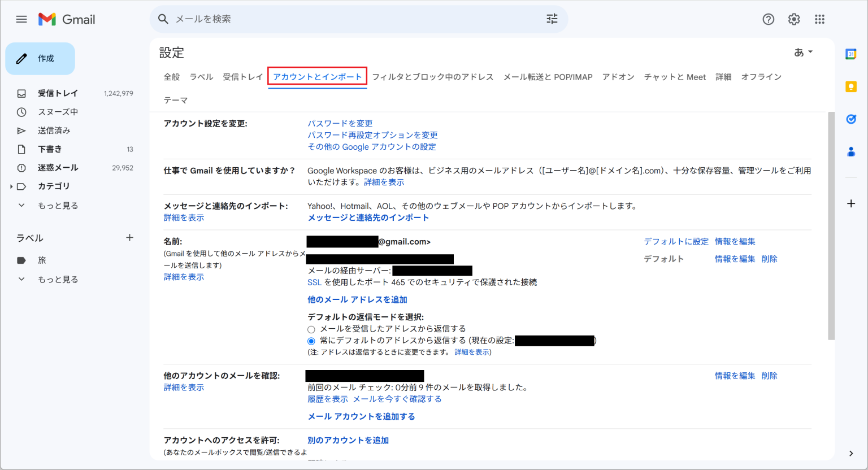The width and height of the screenshot is (868, 470).
Task: Open quick settings with the gear icon
Action: click(x=793, y=19)
